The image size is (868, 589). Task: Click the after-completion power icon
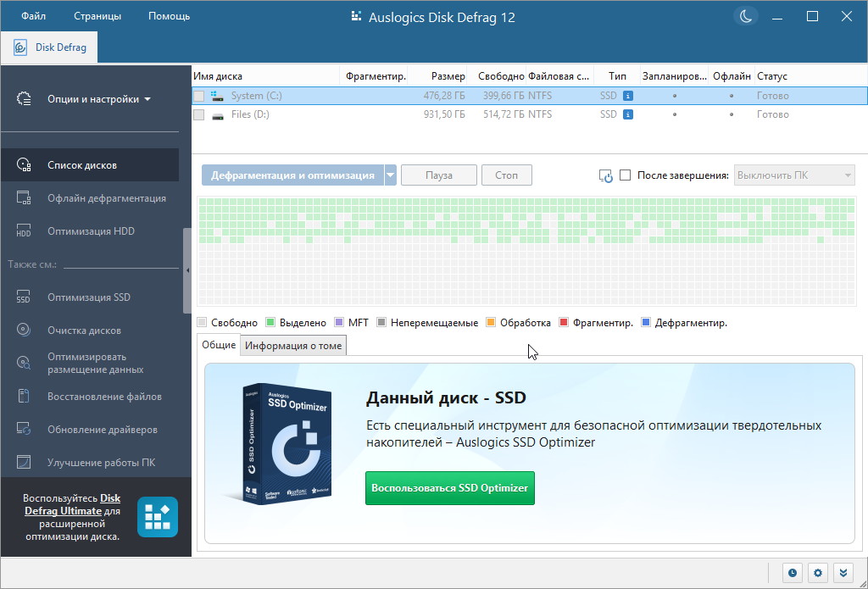[x=606, y=176]
